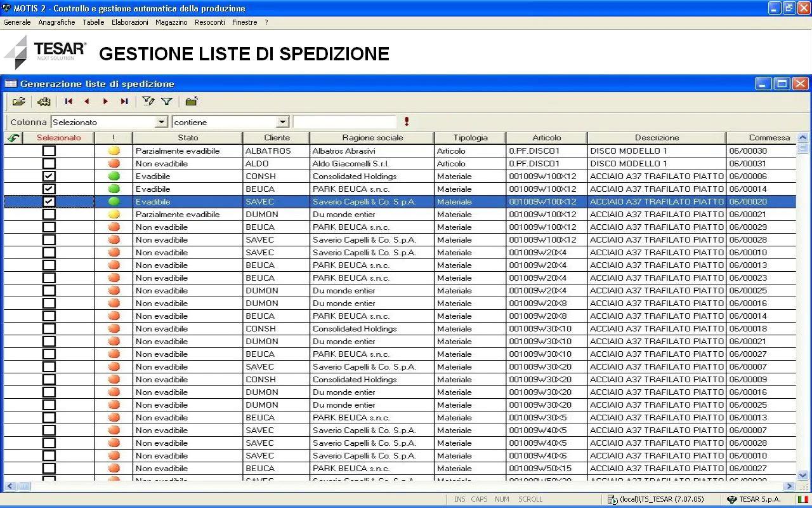Click the MOTIS 2 application title icon
Image resolution: width=812 pixels, height=508 pixels.
(x=7, y=8)
